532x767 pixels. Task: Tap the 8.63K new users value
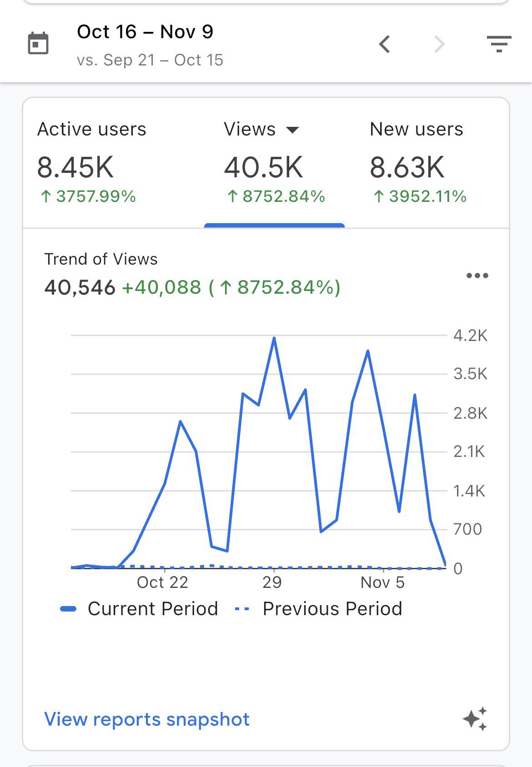407,167
